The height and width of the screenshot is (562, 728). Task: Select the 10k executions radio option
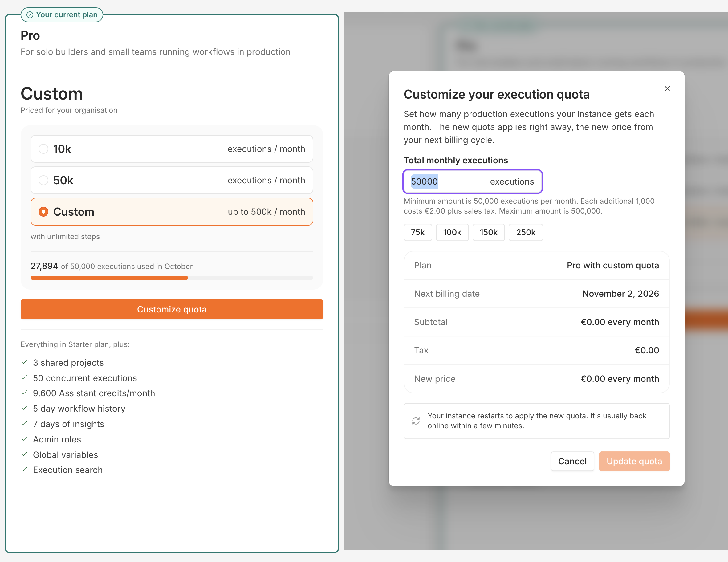click(x=172, y=149)
